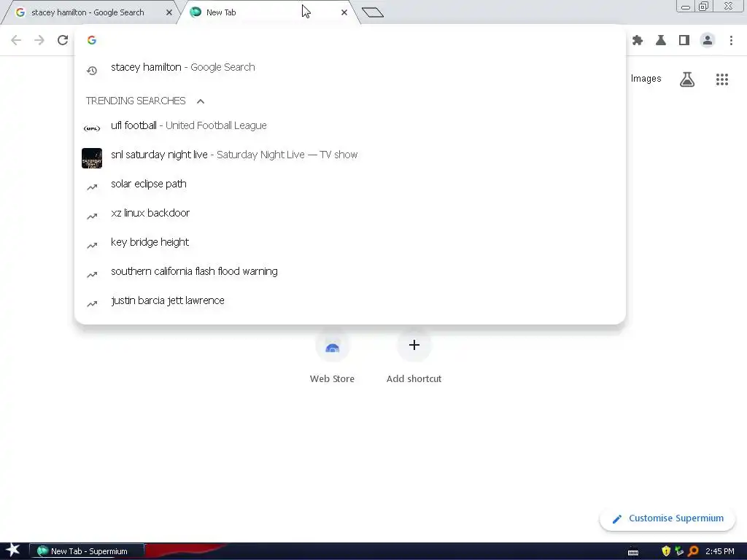Open the three-dot browser menu
The width and height of the screenshot is (747, 560).
(x=731, y=41)
